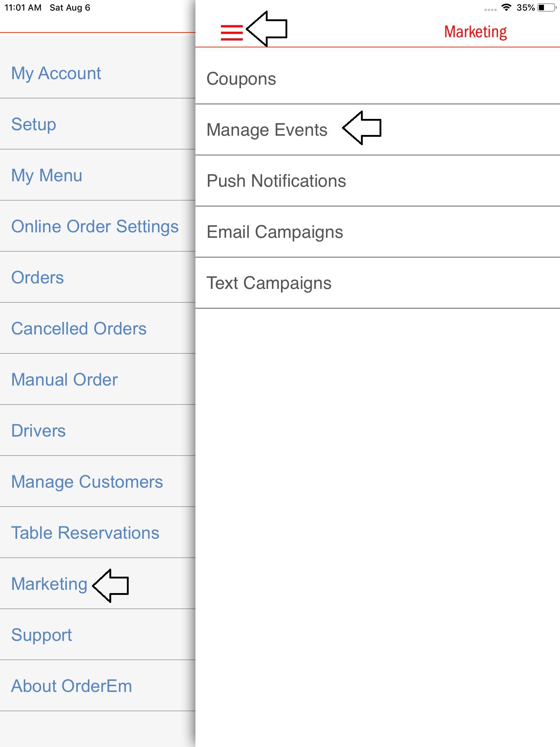Image resolution: width=560 pixels, height=747 pixels.
Task: Go to Email Campaigns
Action: pyautogui.click(x=275, y=232)
